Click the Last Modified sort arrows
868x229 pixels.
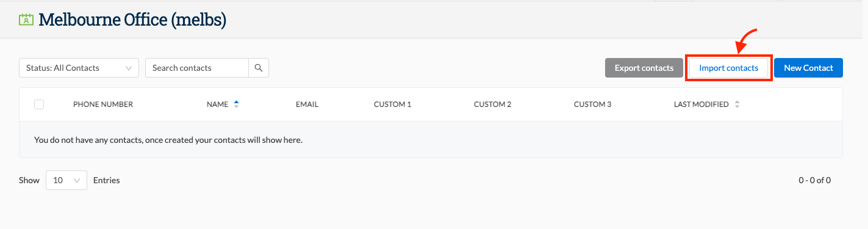click(737, 104)
